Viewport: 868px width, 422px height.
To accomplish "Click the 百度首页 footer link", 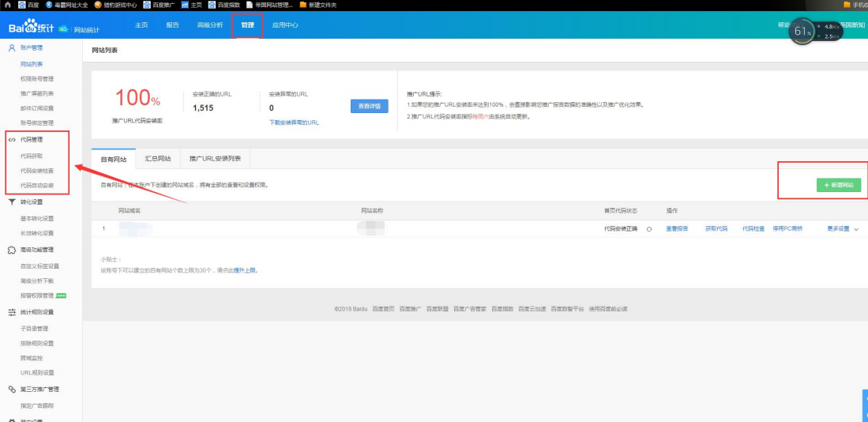I will pyautogui.click(x=383, y=309).
